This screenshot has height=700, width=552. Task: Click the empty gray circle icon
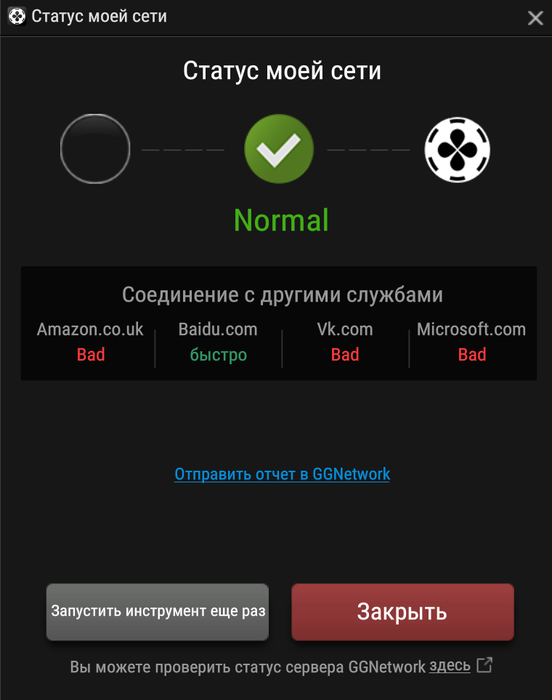[95, 149]
